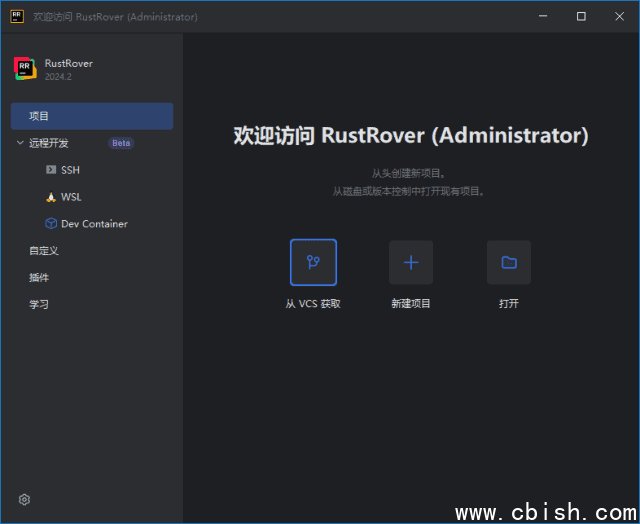Click the RustRover product name text
This screenshot has height=524, width=640.
click(x=69, y=63)
